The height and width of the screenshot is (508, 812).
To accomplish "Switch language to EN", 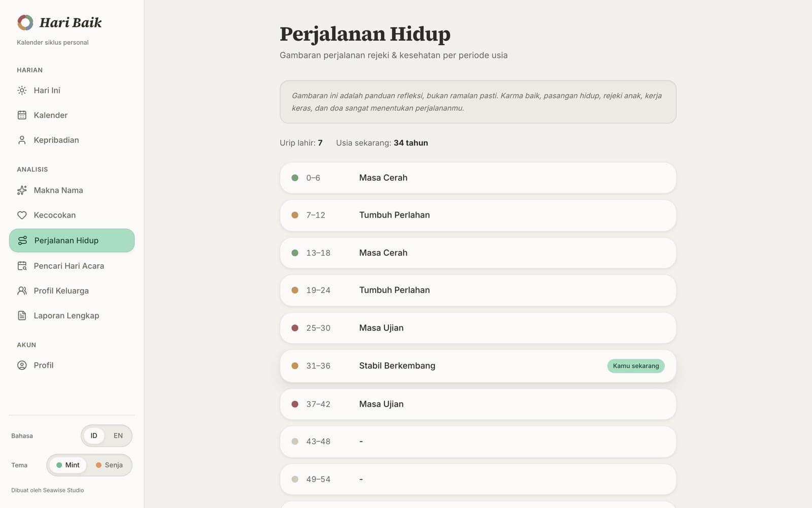I will (118, 436).
